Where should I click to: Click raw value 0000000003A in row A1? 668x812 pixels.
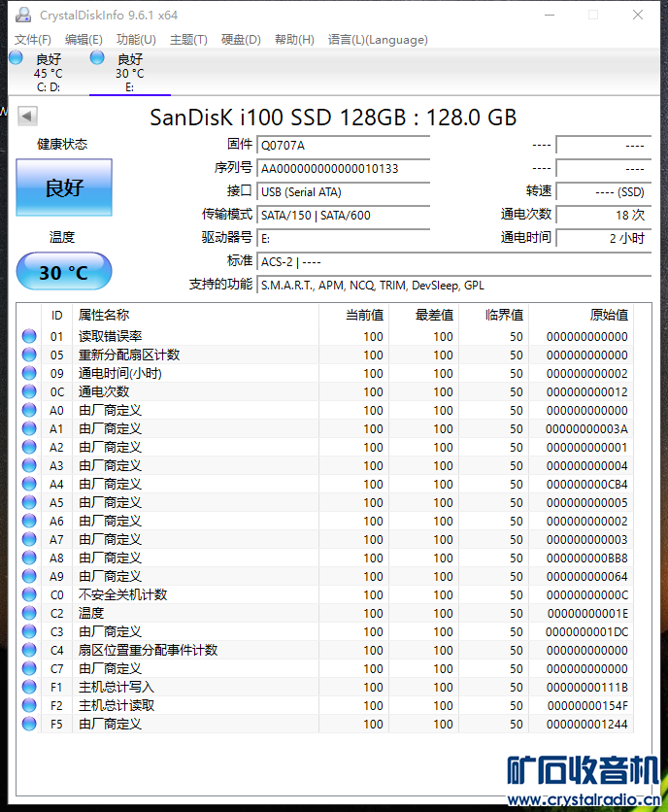point(586,428)
